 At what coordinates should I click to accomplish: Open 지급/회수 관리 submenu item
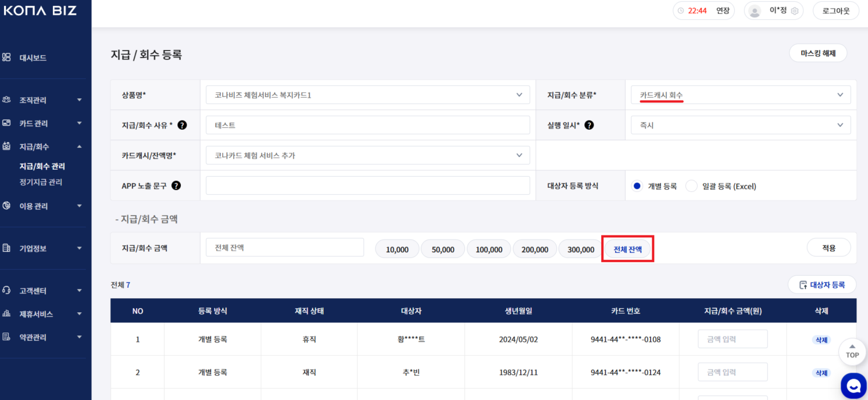click(42, 166)
